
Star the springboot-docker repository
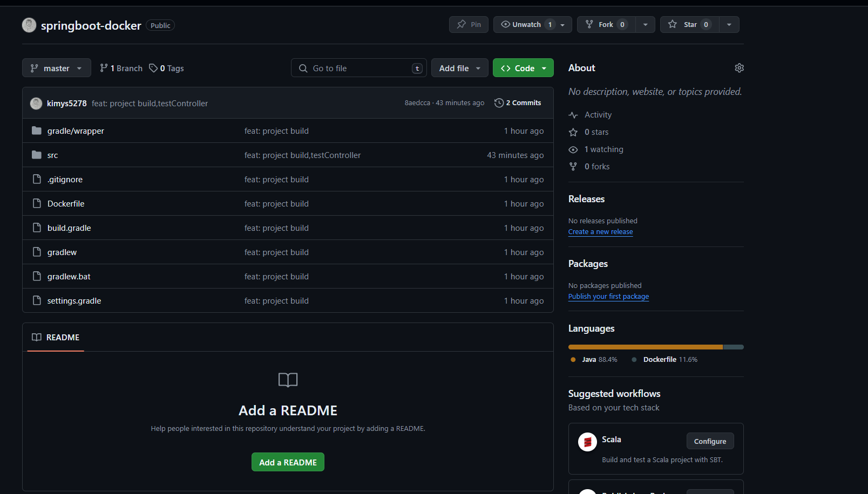coord(690,24)
